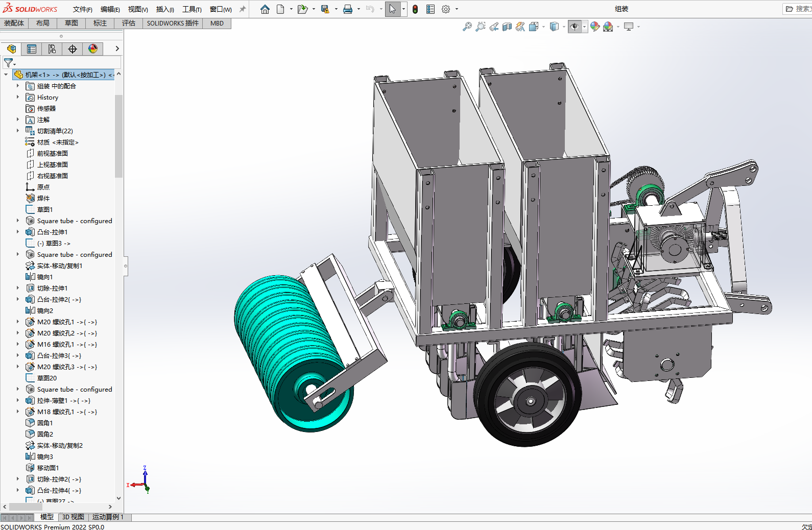Screen dimensions: 812x530
Task: Open the feature tree filter dropdown
Action: pos(9,63)
